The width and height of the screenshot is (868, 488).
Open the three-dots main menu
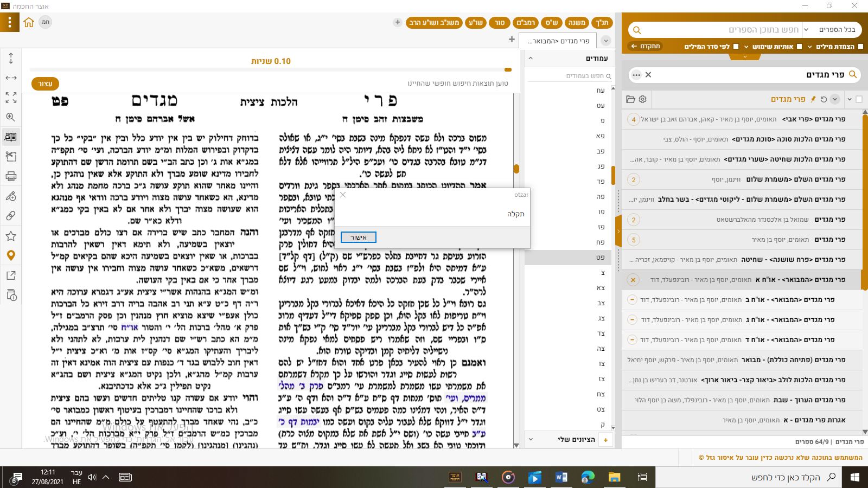9,22
